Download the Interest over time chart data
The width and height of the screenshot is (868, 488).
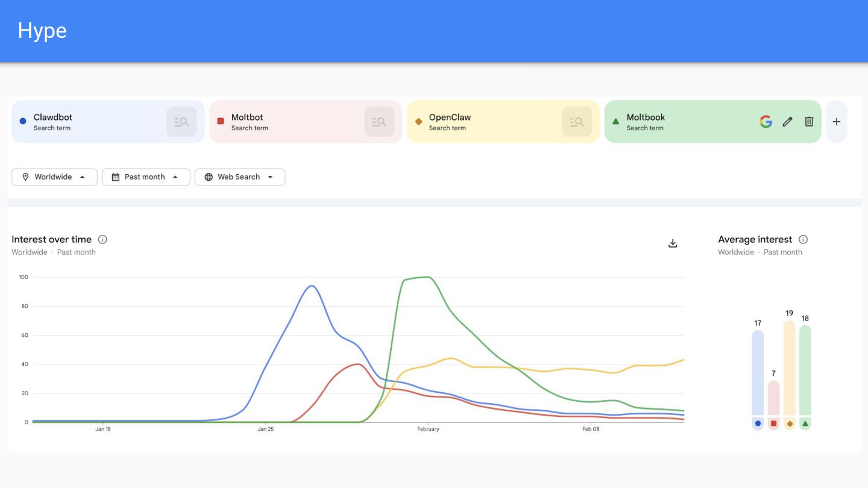pos(673,243)
